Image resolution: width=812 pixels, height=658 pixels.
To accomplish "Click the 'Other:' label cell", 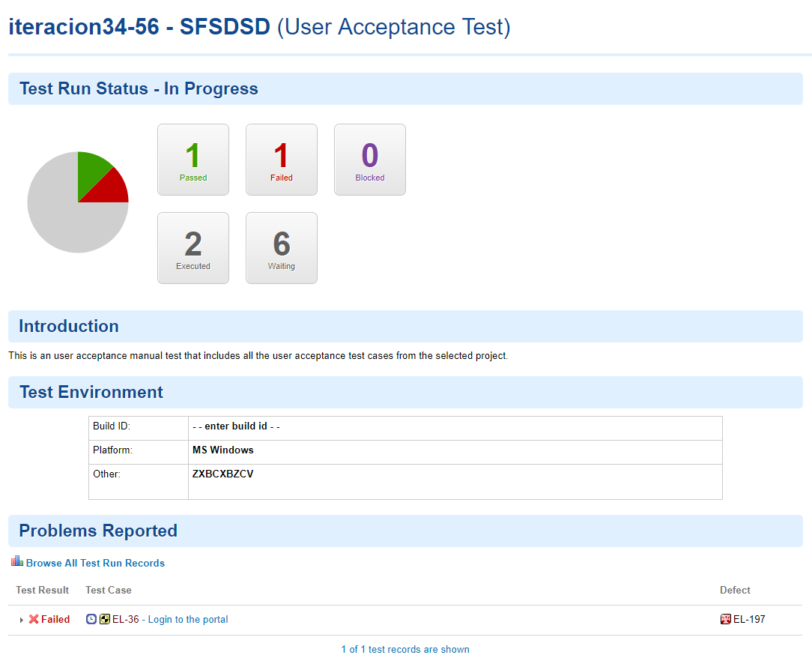I will coord(139,482).
